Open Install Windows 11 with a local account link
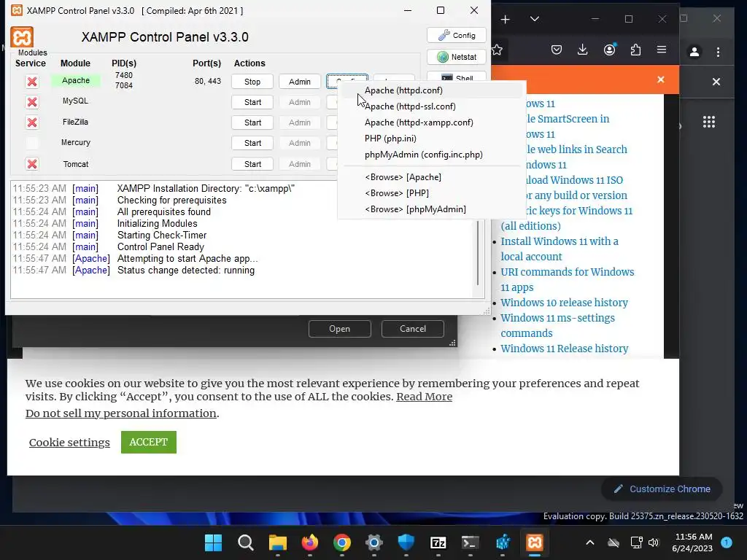This screenshot has height=560, width=747. [x=560, y=249]
